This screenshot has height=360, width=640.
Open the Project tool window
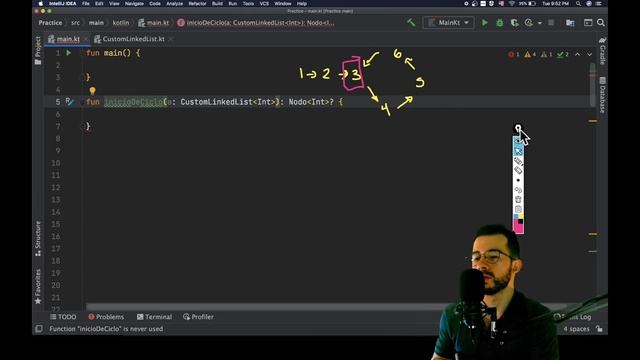coord(38,51)
